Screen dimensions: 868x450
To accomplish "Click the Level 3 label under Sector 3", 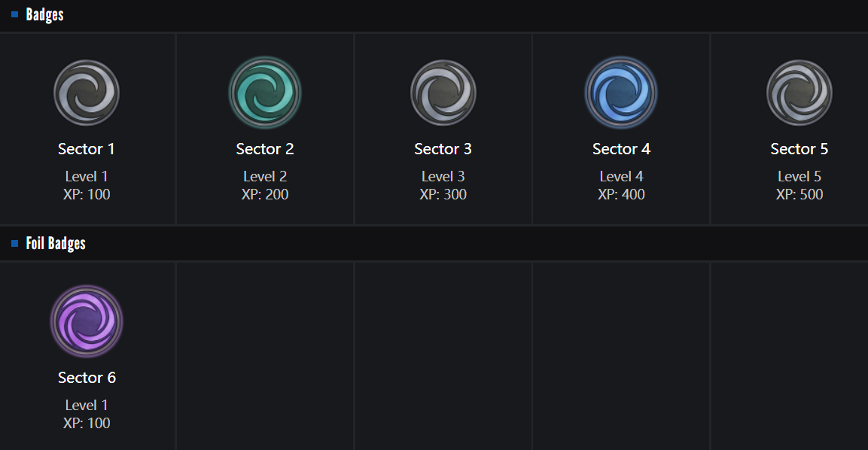I will pos(443,177).
